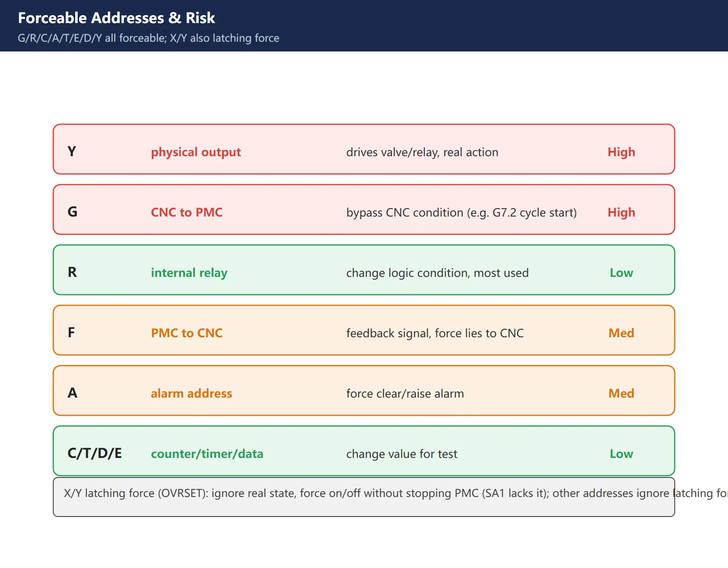Click the X/Y latching force OVRSET note
728x568 pixels.
click(364, 497)
